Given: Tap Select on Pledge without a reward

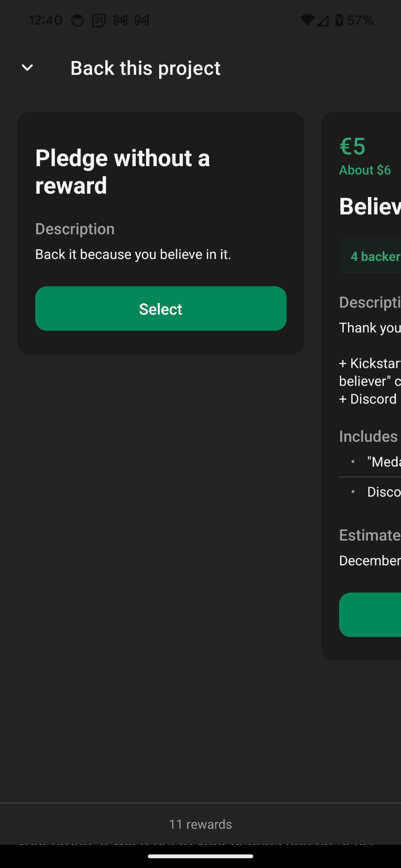Looking at the screenshot, I should [161, 309].
